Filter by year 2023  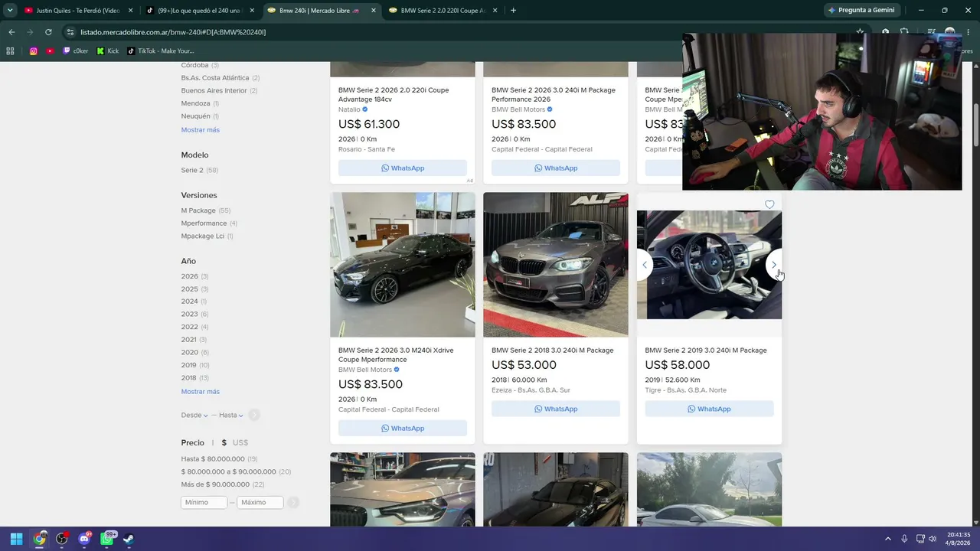pos(195,315)
